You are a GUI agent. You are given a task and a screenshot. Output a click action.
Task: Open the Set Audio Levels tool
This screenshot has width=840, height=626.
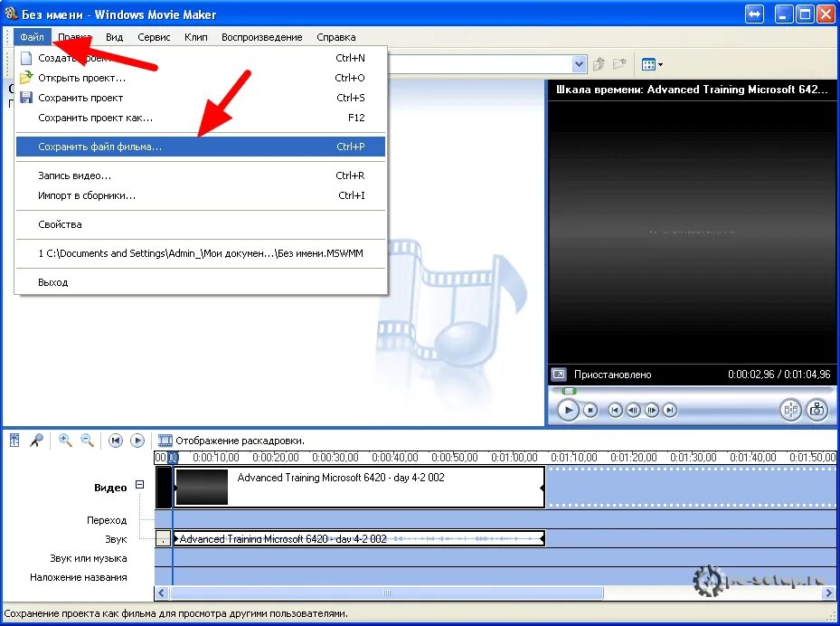(x=14, y=440)
